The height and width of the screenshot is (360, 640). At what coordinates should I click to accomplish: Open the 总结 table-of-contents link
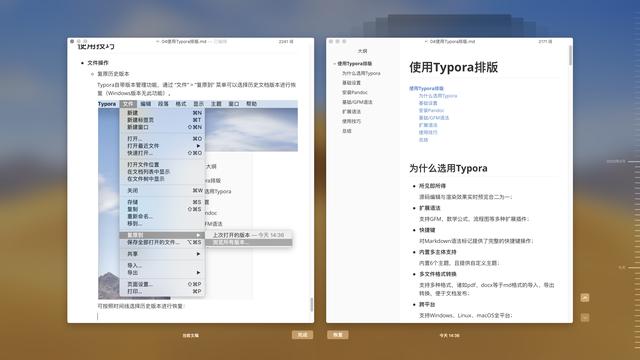423,140
